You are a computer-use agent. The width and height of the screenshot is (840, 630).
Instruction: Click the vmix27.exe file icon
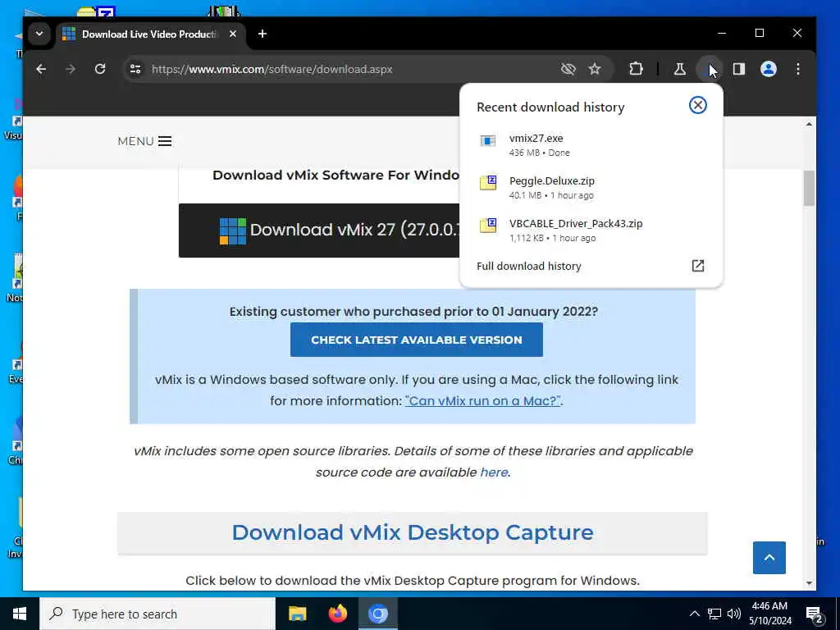487,140
